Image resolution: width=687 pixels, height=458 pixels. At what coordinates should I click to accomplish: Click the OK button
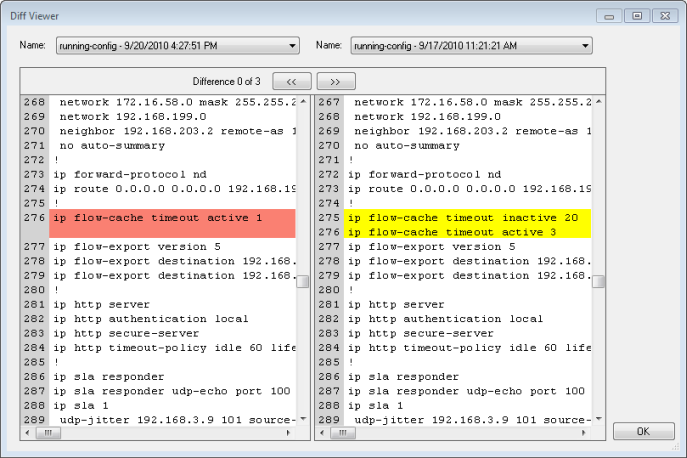click(643, 431)
